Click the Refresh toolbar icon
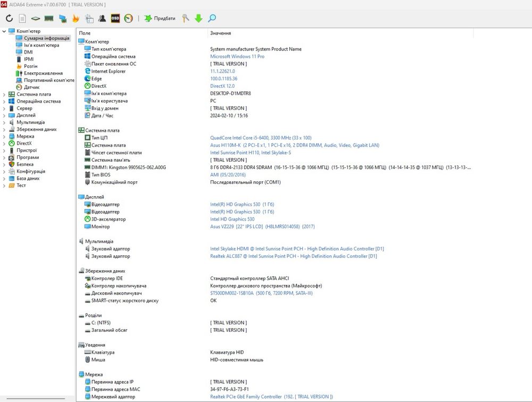Screen dimensions: 532x402 [9, 18]
